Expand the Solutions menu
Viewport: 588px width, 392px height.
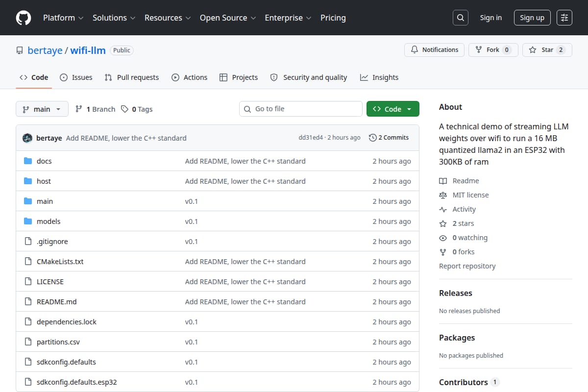pos(114,18)
